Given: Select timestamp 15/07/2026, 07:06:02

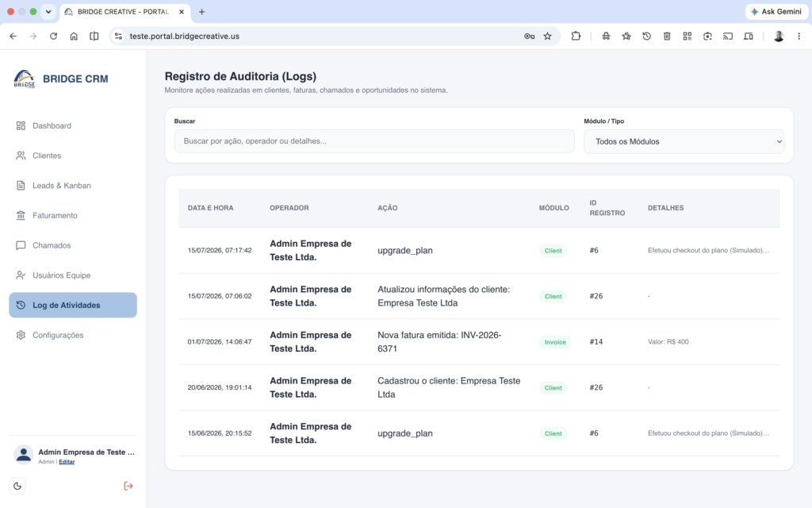Looking at the screenshot, I should pos(220,297).
